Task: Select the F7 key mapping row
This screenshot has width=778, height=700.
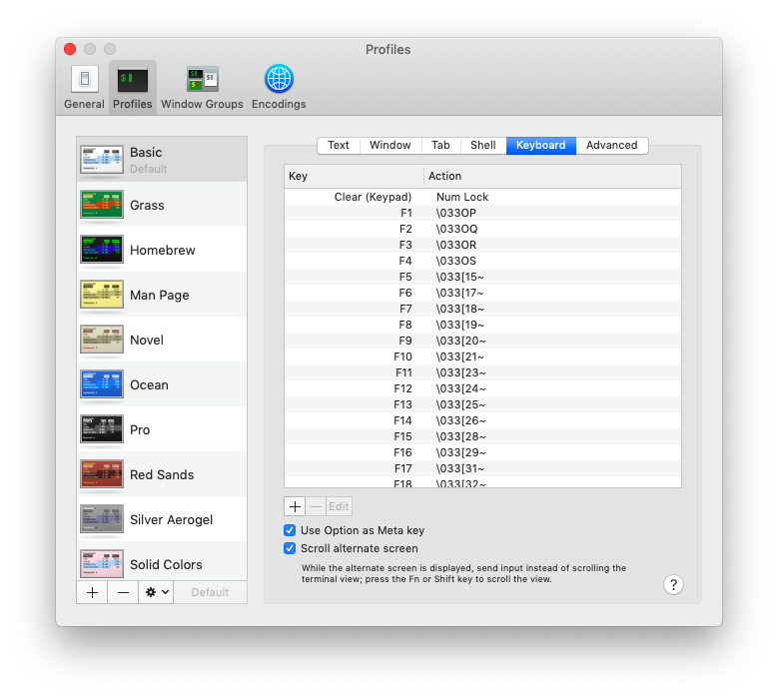Action: (482, 309)
